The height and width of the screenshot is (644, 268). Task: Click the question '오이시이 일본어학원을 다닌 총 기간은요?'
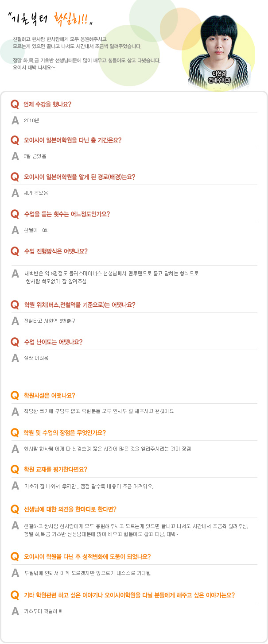(x=73, y=140)
